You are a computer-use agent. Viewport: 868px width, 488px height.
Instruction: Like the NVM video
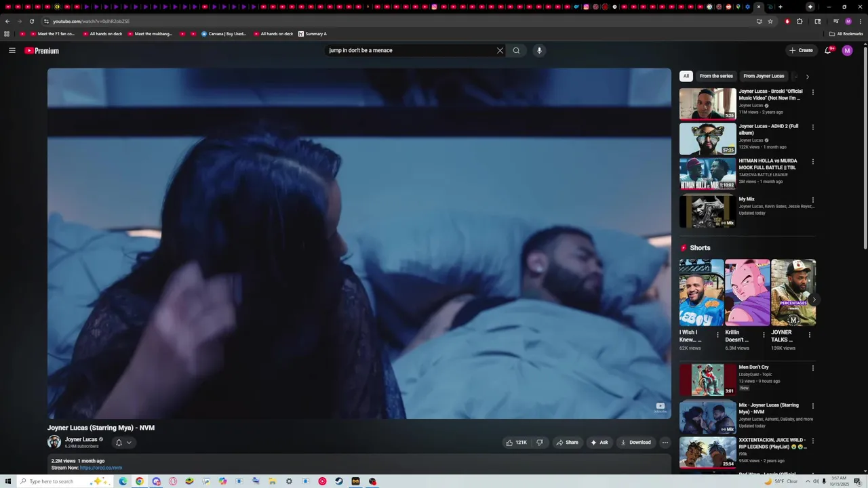click(516, 443)
